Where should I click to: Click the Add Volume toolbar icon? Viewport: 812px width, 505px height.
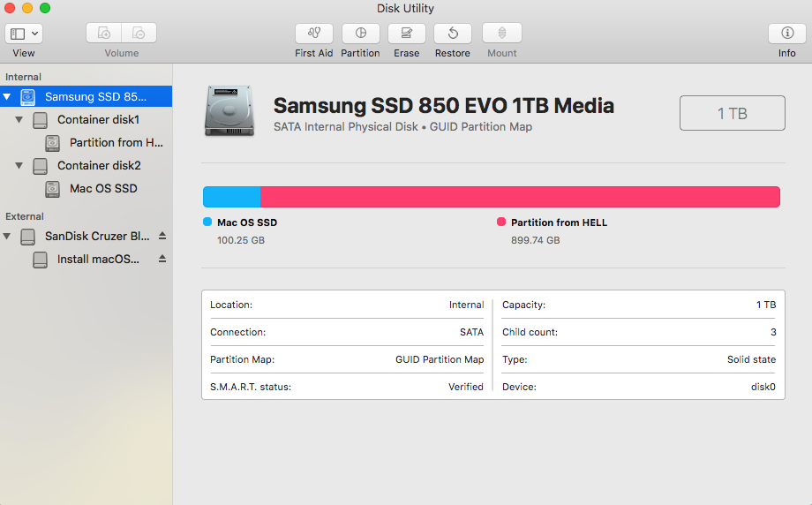[103, 34]
